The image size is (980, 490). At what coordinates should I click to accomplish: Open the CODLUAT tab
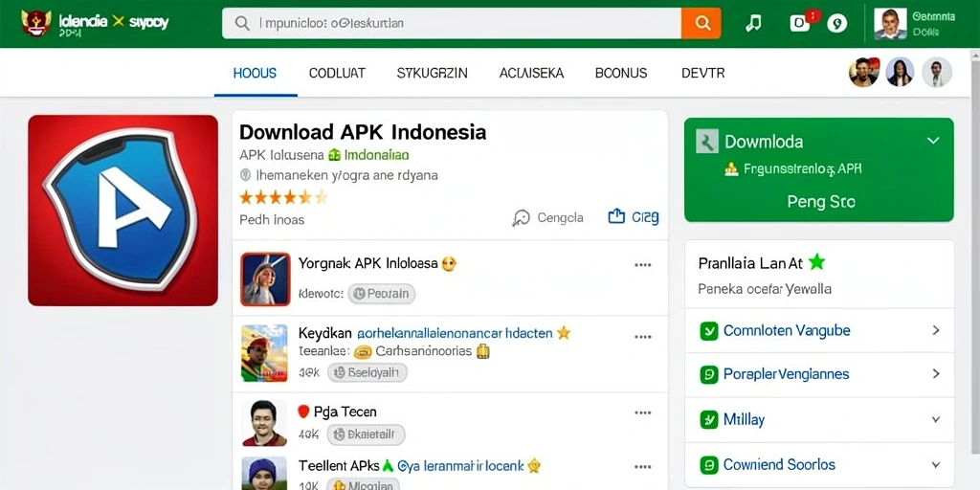[x=337, y=73]
